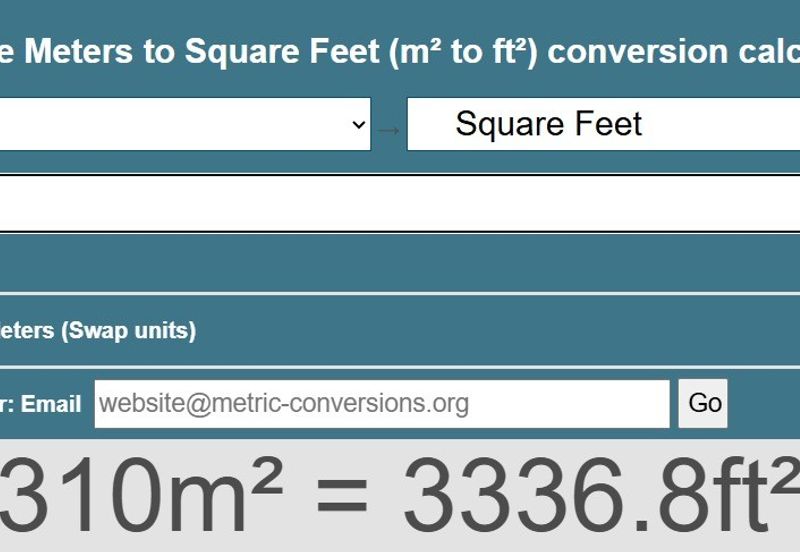Image resolution: width=800 pixels, height=552 pixels.
Task: Click the empty blue band below value field
Action: pos(400,264)
